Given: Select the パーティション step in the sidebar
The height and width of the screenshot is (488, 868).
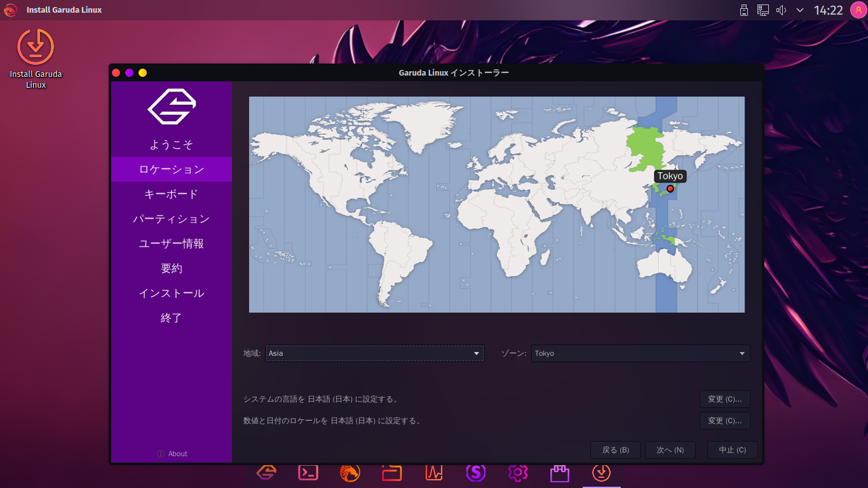Looking at the screenshot, I should tap(172, 219).
